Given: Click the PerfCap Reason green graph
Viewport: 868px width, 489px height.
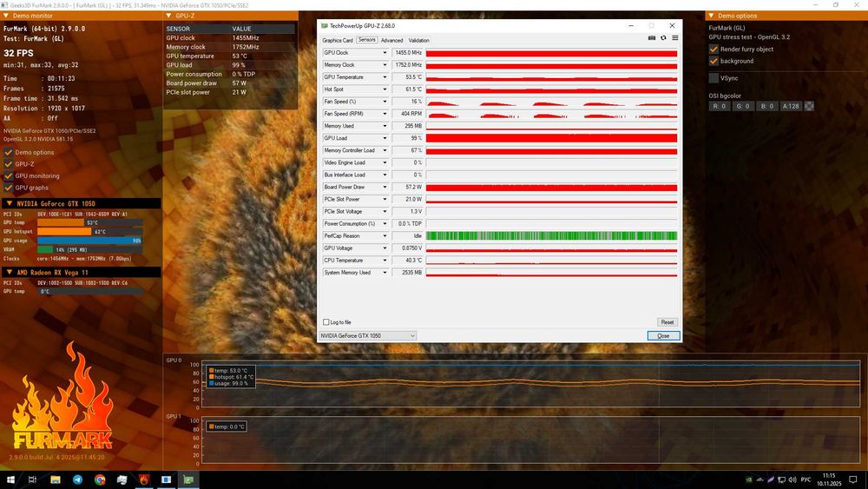Looking at the screenshot, I should point(551,236).
